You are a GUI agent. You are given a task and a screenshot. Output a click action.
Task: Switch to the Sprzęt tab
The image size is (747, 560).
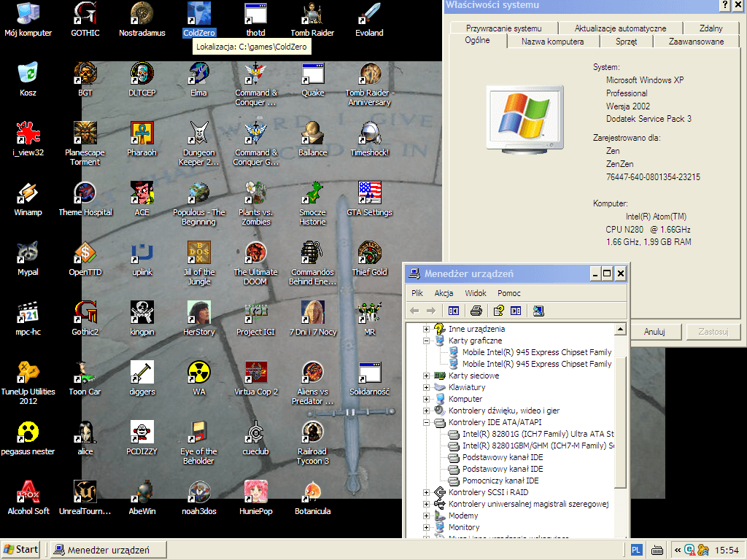626,42
